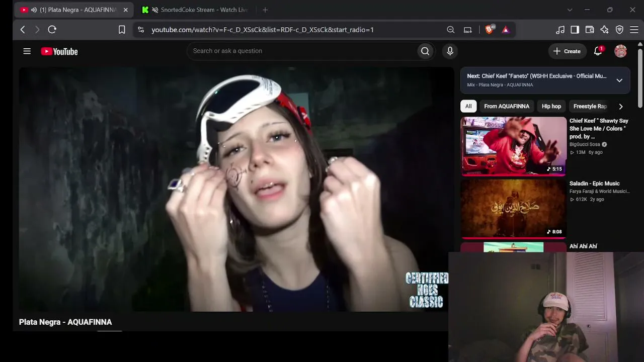Click the install app icon in the address bar
The width and height of the screenshot is (644, 362).
(467, 30)
